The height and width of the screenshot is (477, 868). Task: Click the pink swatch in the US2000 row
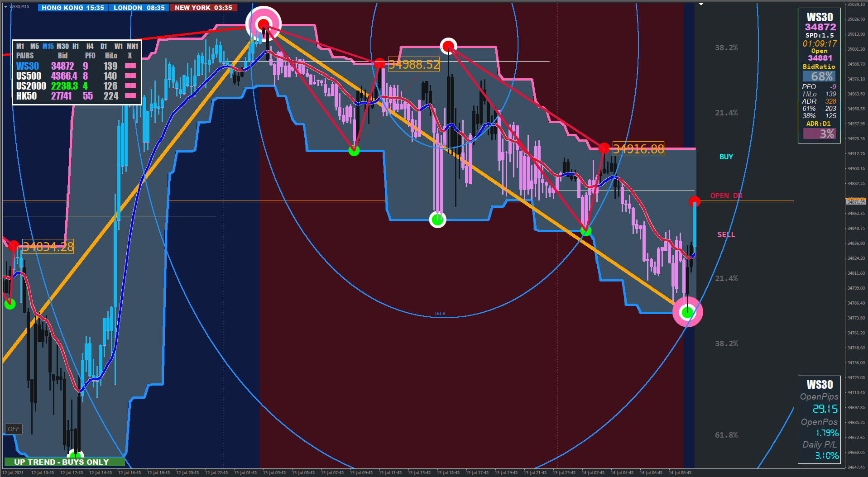[130, 86]
